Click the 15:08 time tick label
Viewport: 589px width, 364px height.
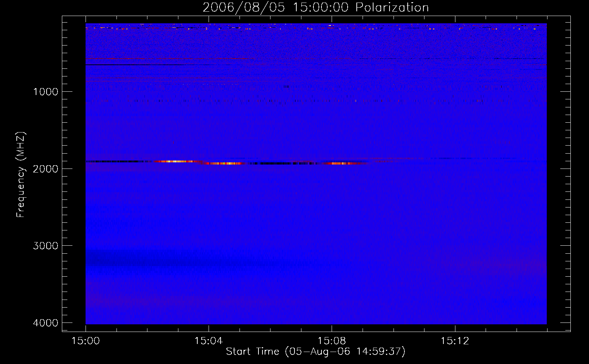(x=332, y=341)
